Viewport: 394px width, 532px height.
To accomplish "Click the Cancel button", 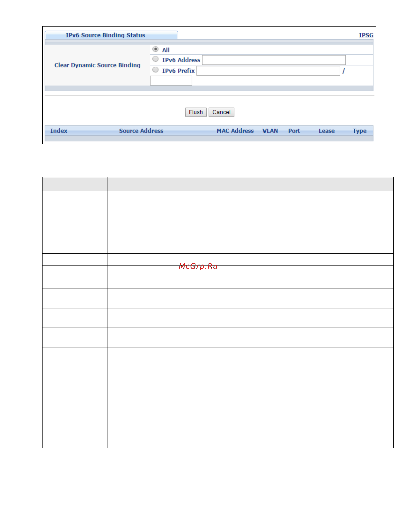I will tap(221, 112).
